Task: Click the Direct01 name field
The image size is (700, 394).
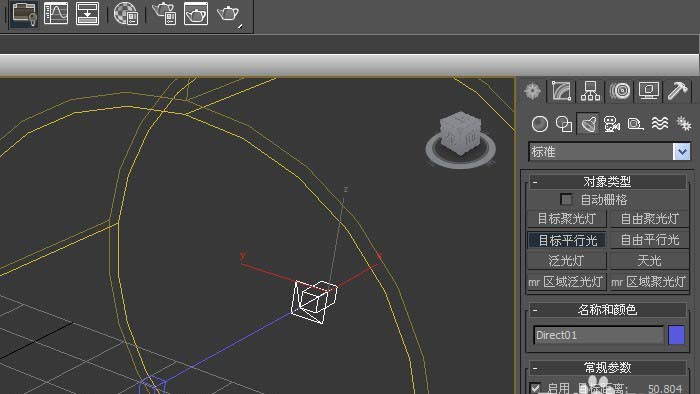Action: 599,335
